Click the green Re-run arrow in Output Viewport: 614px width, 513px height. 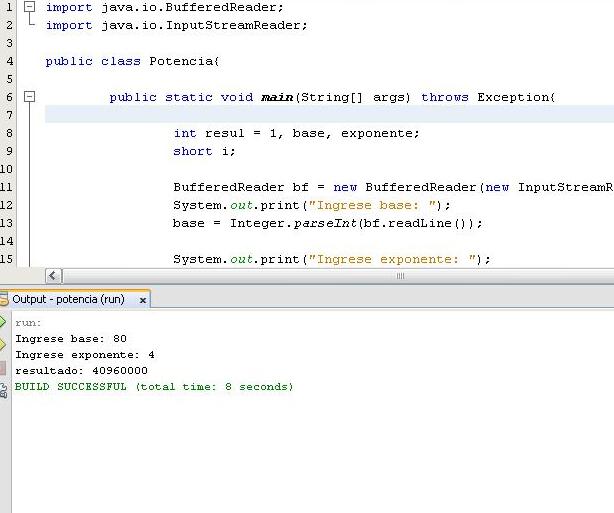2,322
